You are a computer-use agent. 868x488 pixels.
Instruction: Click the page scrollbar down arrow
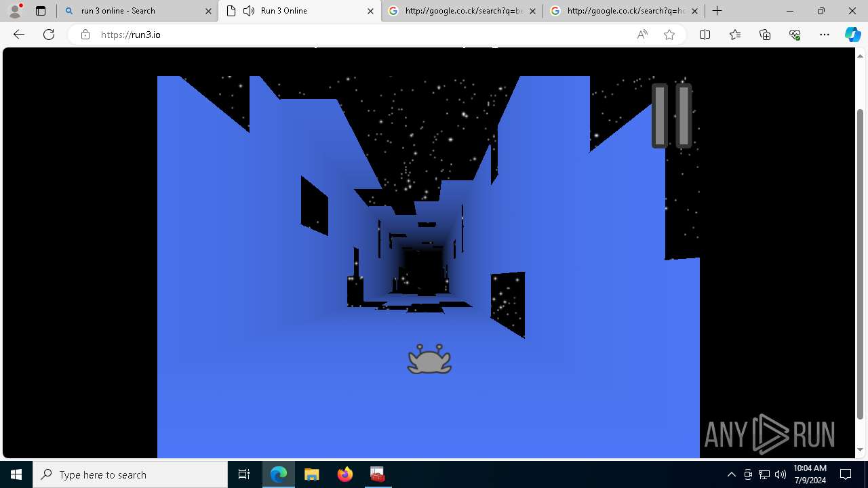coord(861,449)
